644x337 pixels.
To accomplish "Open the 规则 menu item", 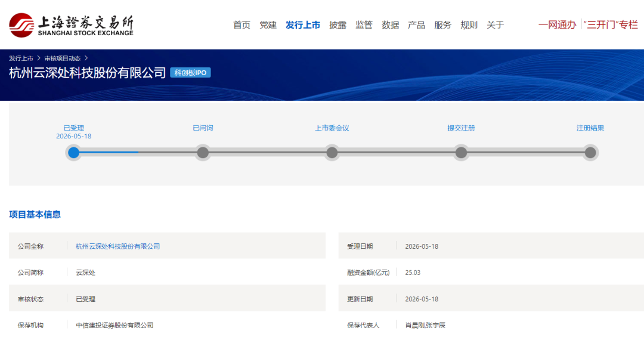I will [x=469, y=25].
